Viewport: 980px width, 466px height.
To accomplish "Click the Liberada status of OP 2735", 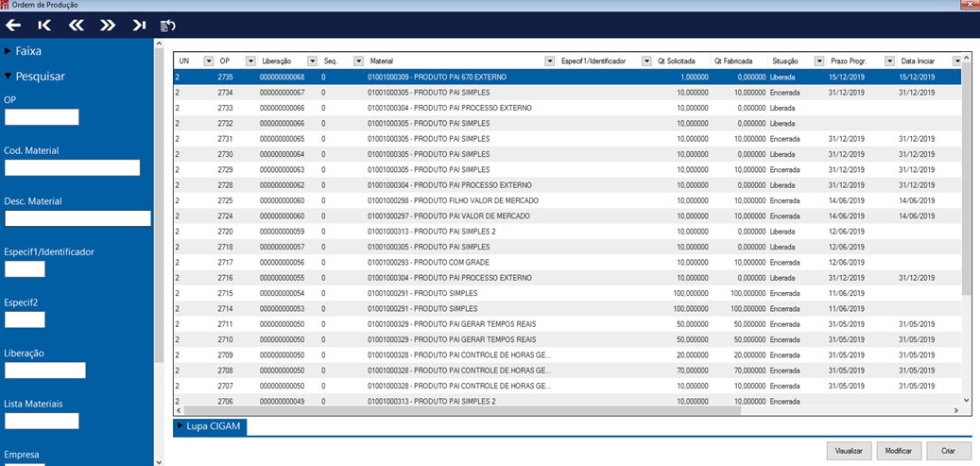I will [782, 77].
